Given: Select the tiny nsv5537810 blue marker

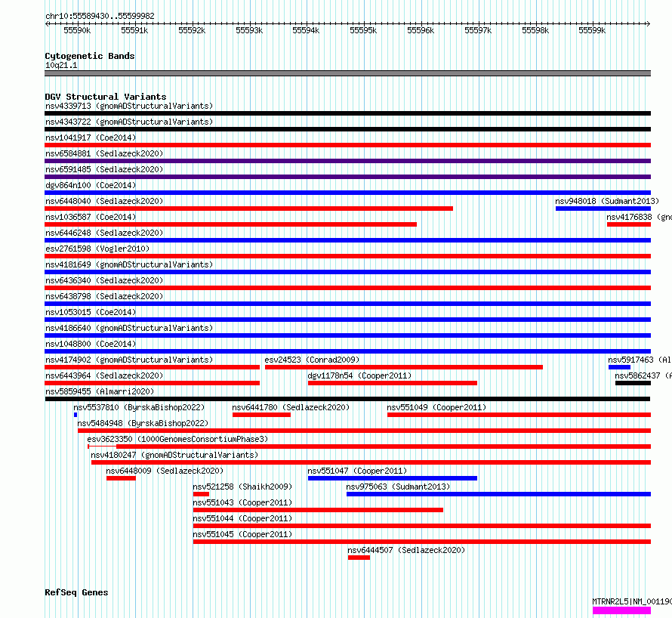Looking at the screenshot, I should coord(76,415).
